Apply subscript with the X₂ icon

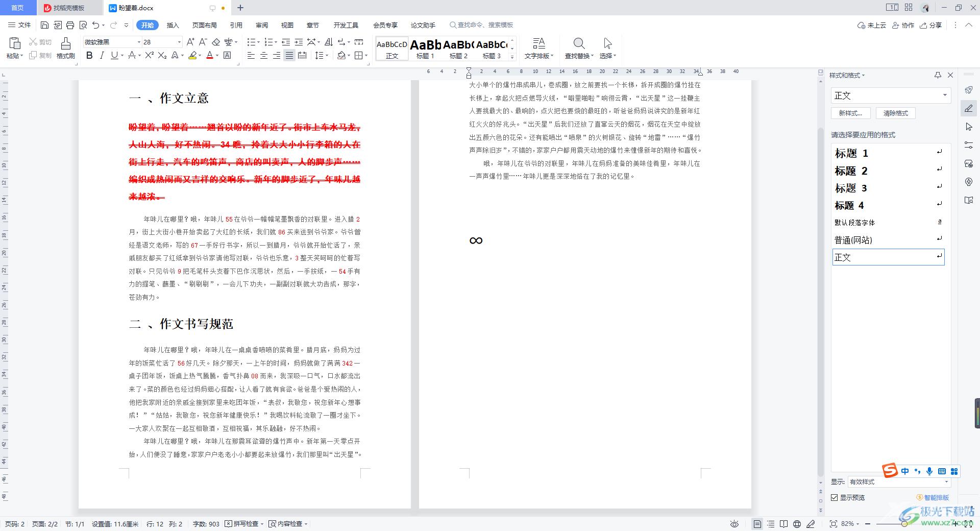click(x=162, y=55)
